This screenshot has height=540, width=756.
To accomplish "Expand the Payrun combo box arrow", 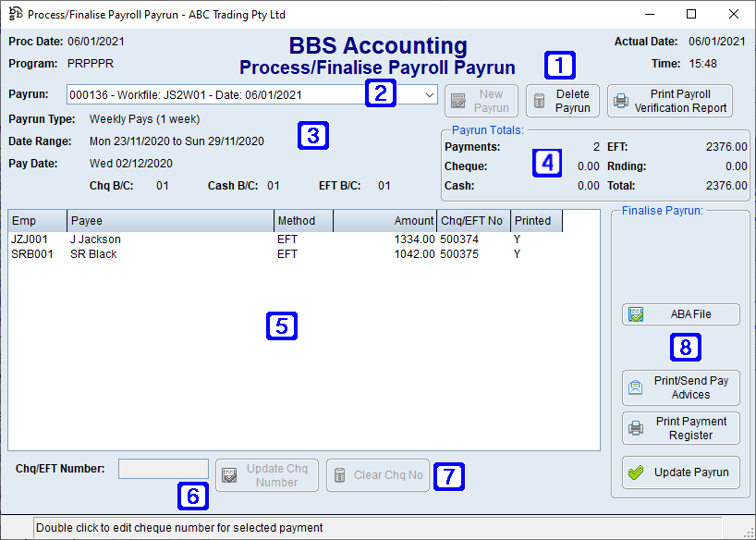I will 428,94.
